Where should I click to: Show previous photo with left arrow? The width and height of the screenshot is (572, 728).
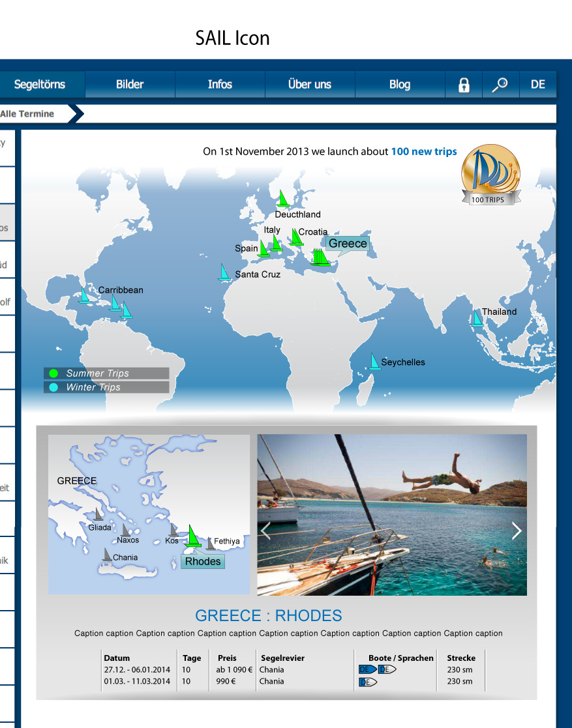click(x=266, y=531)
